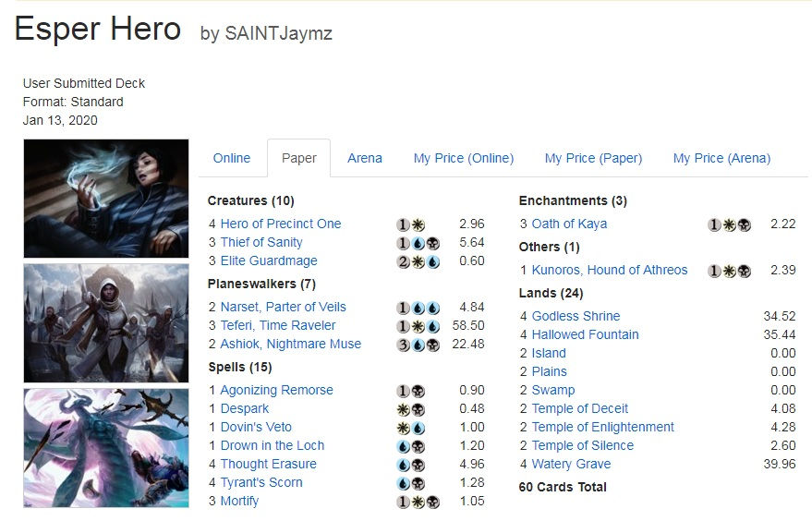Image resolution: width=812 pixels, height=521 pixels.
Task: Click the 39.96 price of Watery Grave
Action: [x=780, y=464]
